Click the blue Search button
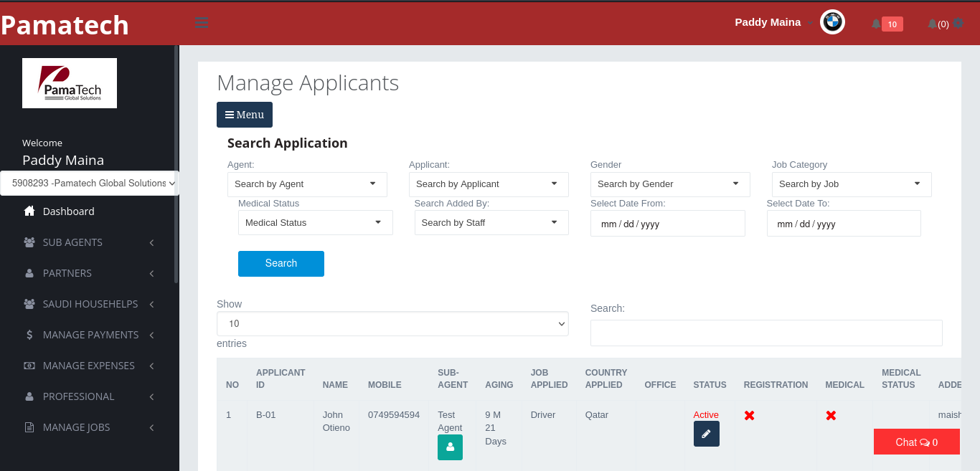The image size is (980, 471). (x=281, y=263)
